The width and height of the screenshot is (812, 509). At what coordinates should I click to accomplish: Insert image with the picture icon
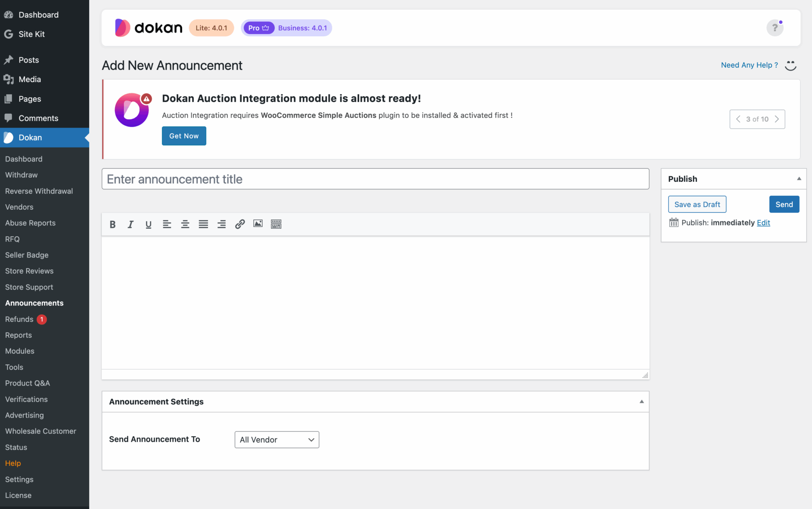click(x=258, y=224)
